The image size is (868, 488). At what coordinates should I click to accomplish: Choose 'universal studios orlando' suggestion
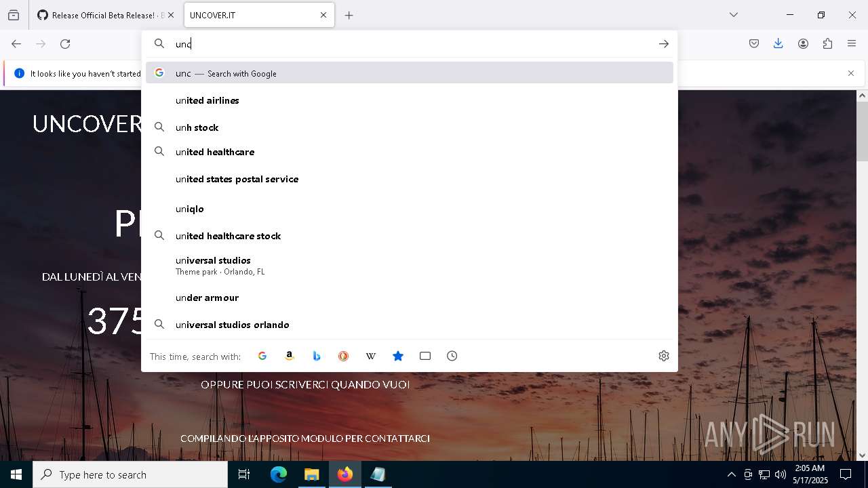(x=409, y=325)
